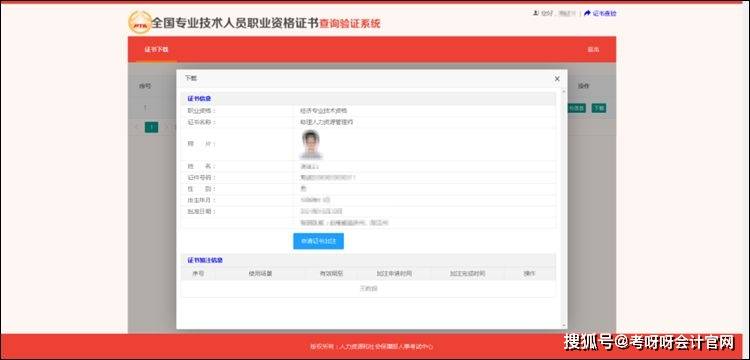Click the 证书加注信息 section heading

coord(205,261)
